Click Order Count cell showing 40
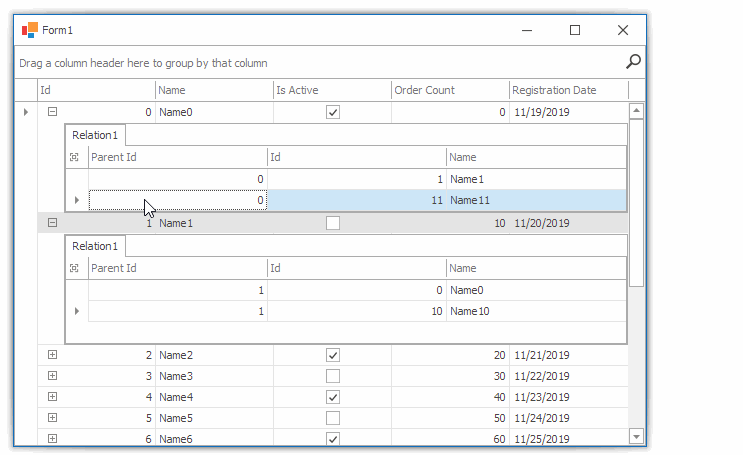Screen dimensions: 743x455 point(451,397)
